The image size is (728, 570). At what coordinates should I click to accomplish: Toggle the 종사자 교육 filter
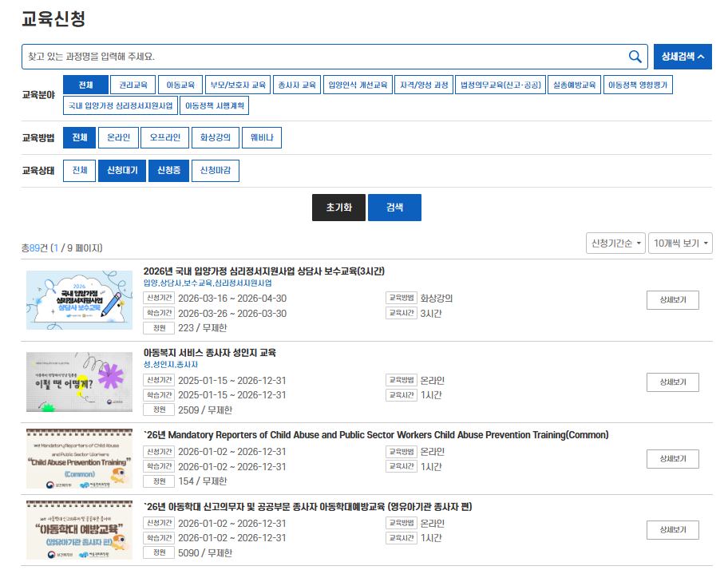(x=297, y=85)
